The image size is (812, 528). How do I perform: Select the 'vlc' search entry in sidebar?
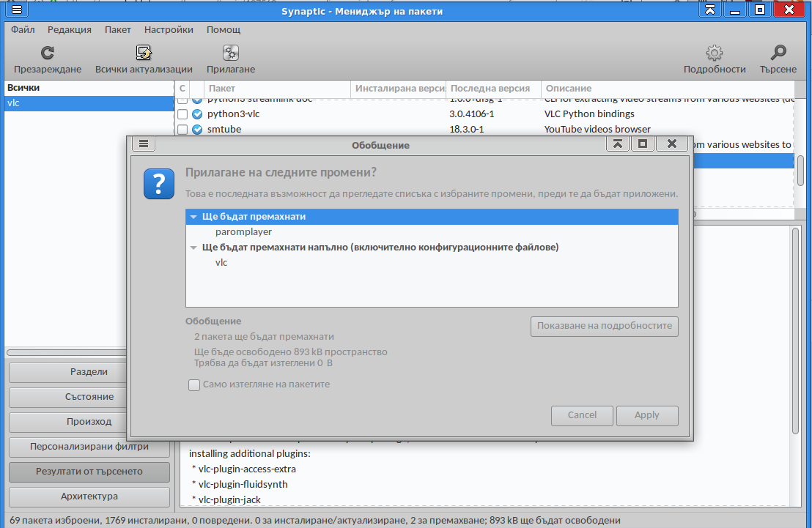89,103
